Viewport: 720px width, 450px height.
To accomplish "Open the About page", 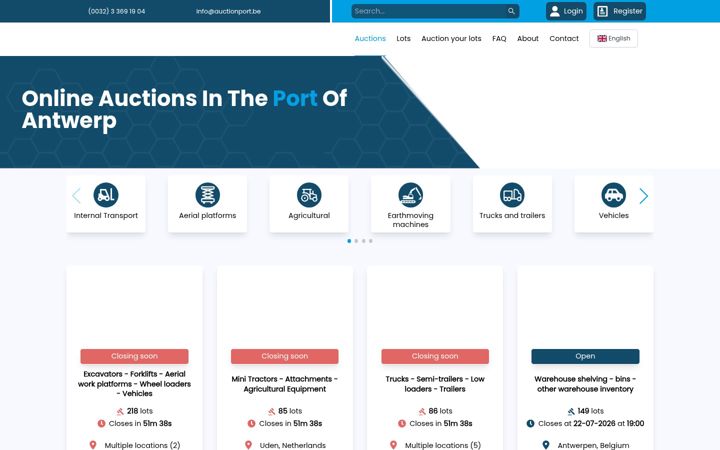I will click(528, 39).
